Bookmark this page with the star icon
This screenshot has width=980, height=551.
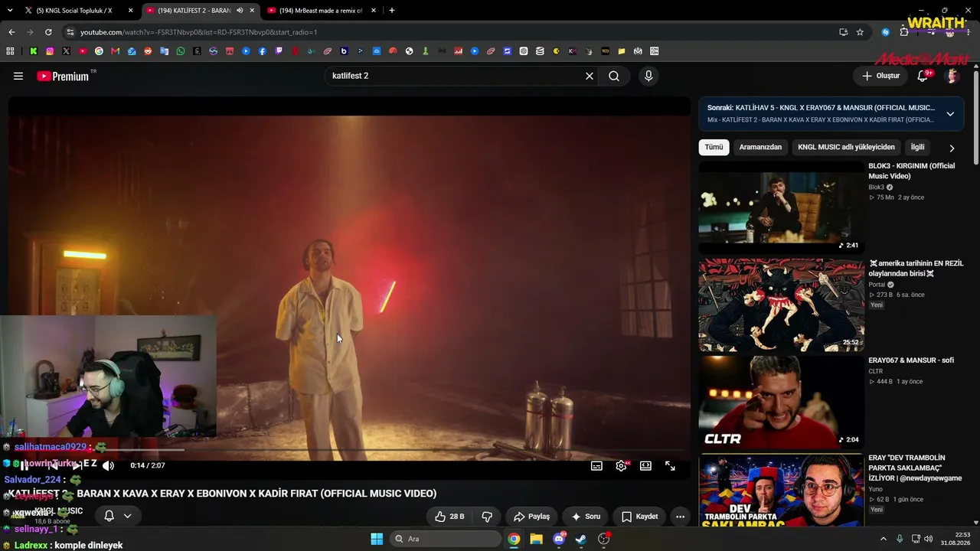point(860,32)
